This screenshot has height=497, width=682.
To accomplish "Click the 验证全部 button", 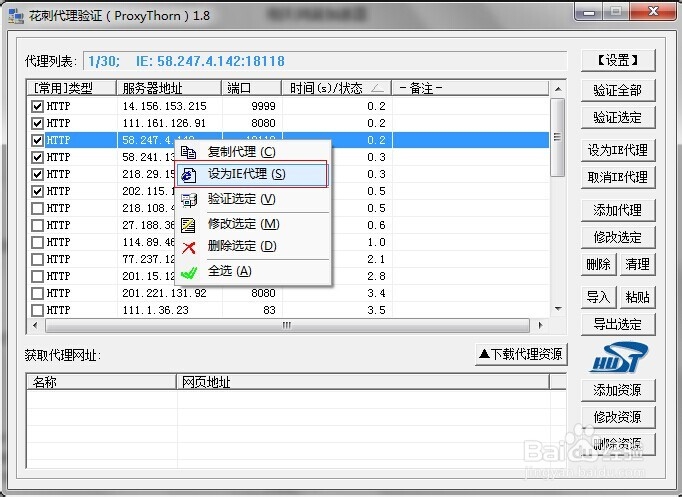I will click(x=618, y=90).
